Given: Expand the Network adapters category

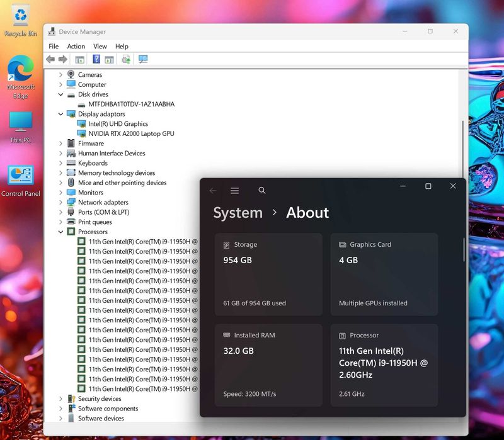Looking at the screenshot, I should coord(60,202).
